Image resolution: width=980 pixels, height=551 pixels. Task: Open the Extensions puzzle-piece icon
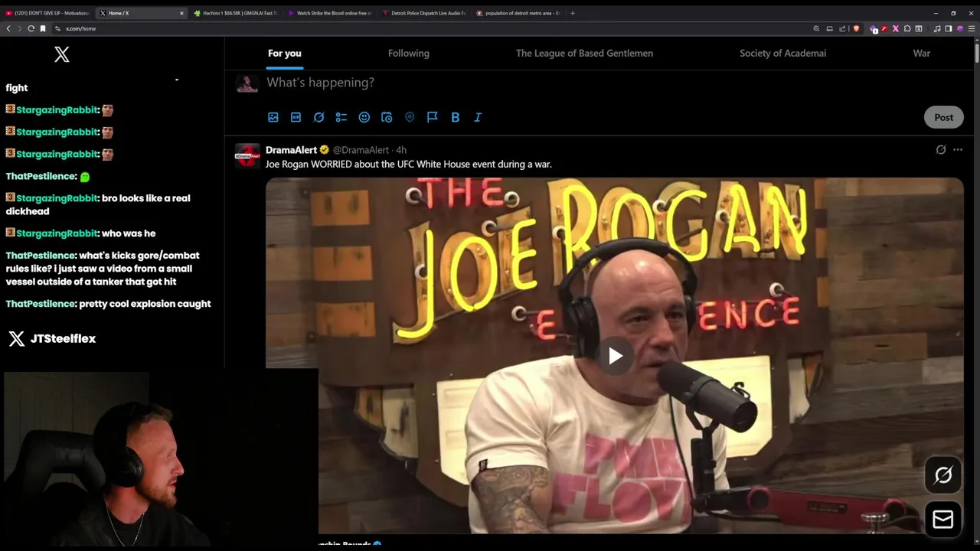tap(907, 28)
